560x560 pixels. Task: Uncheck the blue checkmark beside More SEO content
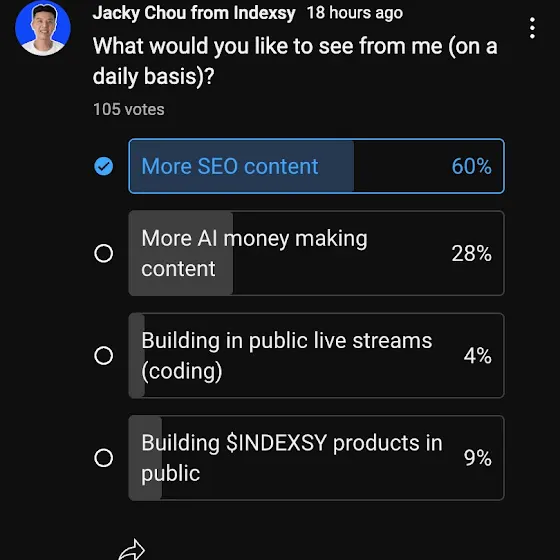pos(104,166)
